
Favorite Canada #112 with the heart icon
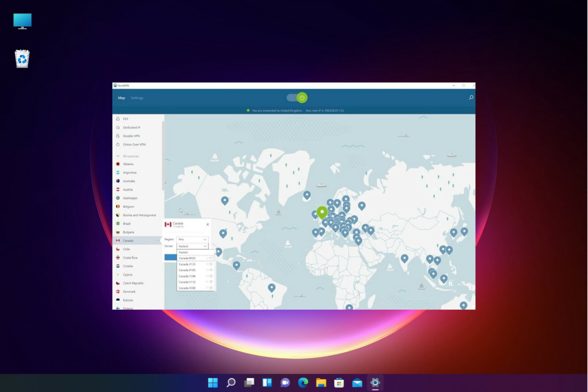pyautogui.click(x=211, y=282)
